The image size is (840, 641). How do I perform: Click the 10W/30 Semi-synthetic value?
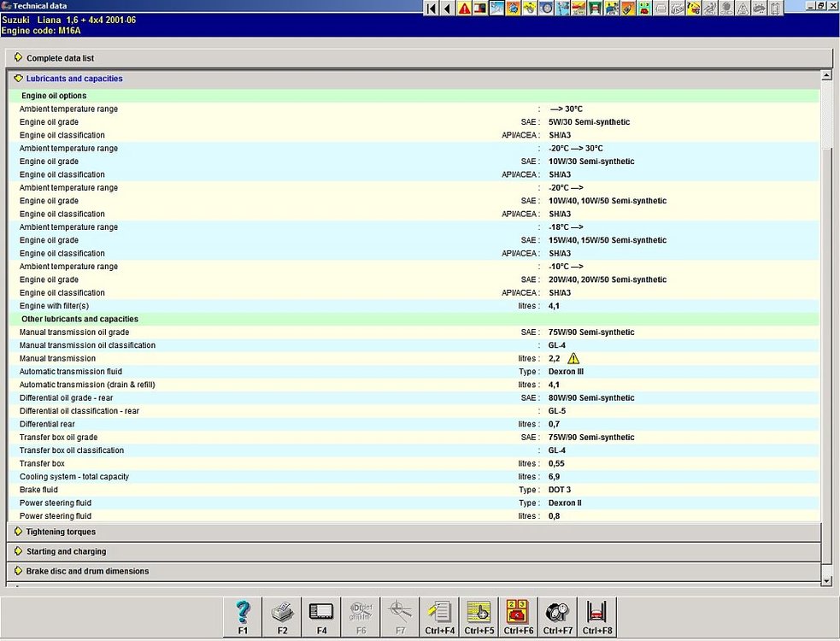coord(591,162)
